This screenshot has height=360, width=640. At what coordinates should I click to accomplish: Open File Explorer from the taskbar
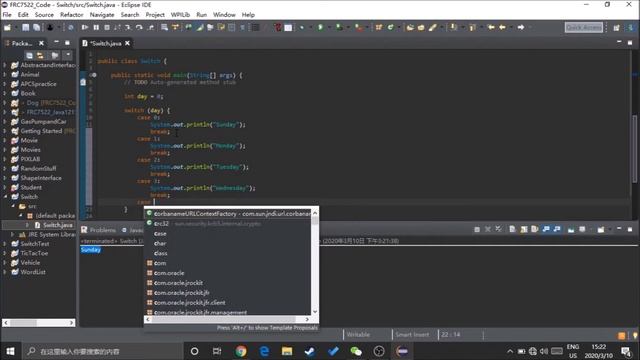click(x=287, y=351)
